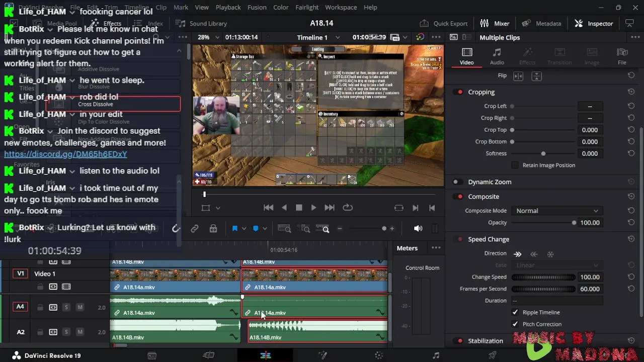
Task: Switch to Audio inspector tab
Action: point(497,56)
